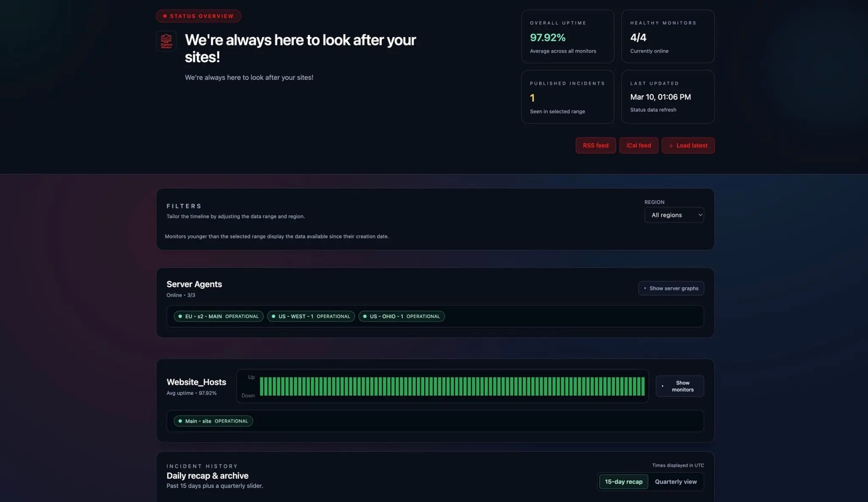Image resolution: width=868 pixels, height=502 pixels.
Task: Click the refresh circle icon in Load latest
Action: (670, 146)
